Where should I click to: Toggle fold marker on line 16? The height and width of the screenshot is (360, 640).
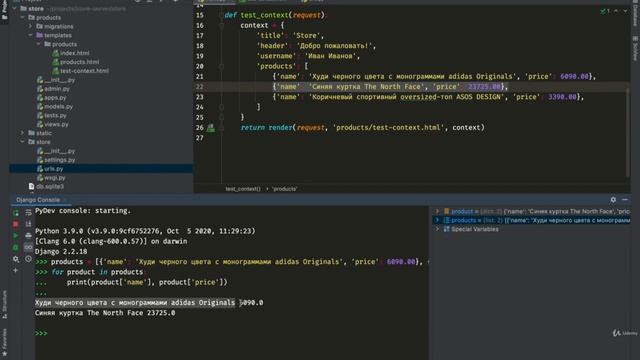tap(221, 25)
